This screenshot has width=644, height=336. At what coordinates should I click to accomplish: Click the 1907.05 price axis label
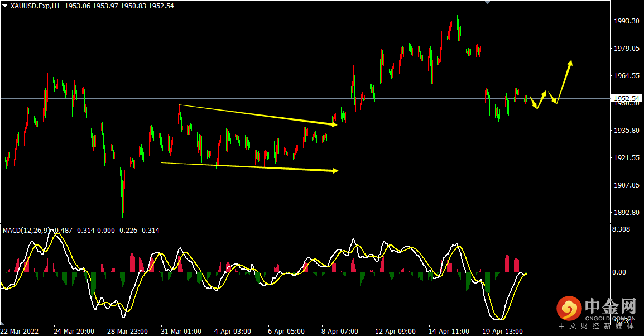(626, 185)
